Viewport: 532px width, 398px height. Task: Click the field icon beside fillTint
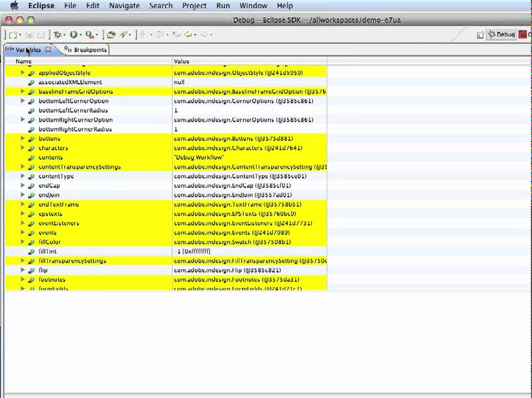tap(31, 252)
